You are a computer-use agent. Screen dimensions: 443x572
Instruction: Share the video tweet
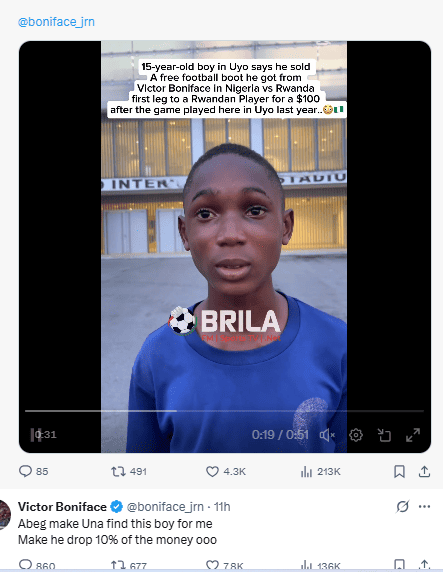[424, 472]
